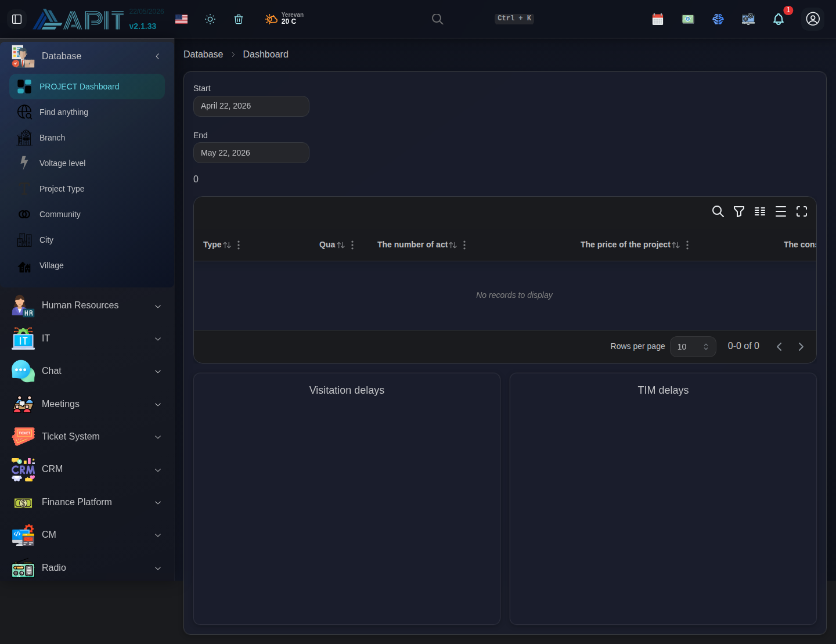Screen dimensions: 836x644
Task: Open The number of act column menu
Action: [x=464, y=245]
